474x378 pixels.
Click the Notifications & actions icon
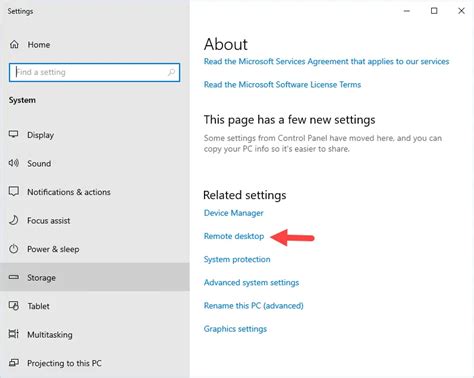[13, 191]
